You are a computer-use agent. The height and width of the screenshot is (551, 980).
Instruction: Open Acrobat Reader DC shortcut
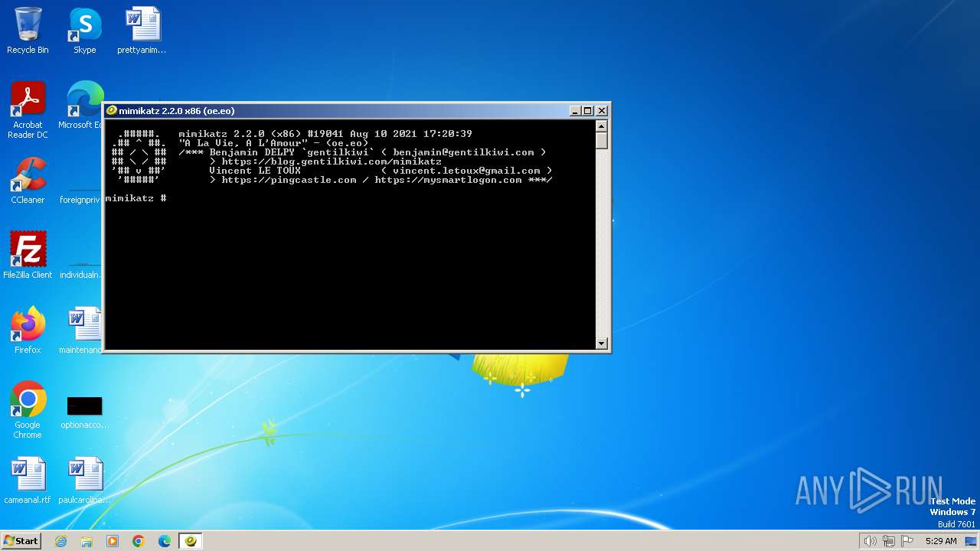(28, 110)
